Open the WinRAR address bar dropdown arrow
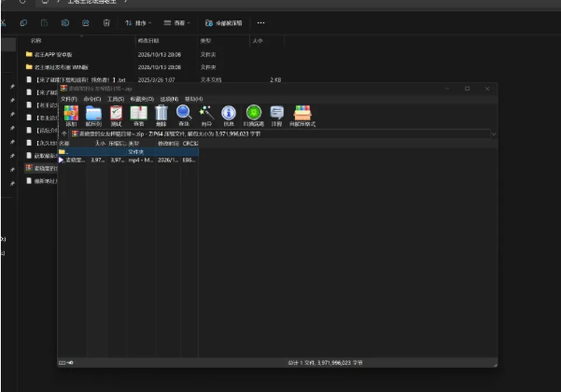The width and height of the screenshot is (561, 392). click(494, 134)
